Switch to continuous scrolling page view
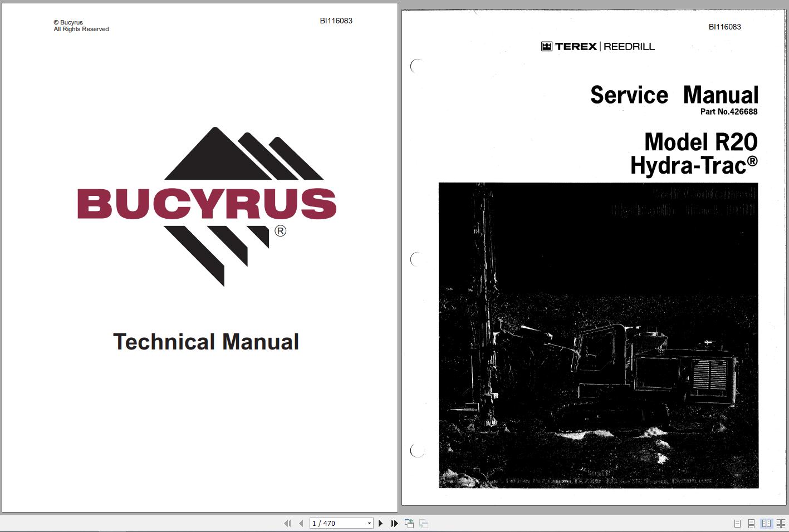This screenshot has height=532, width=789. tap(751, 524)
